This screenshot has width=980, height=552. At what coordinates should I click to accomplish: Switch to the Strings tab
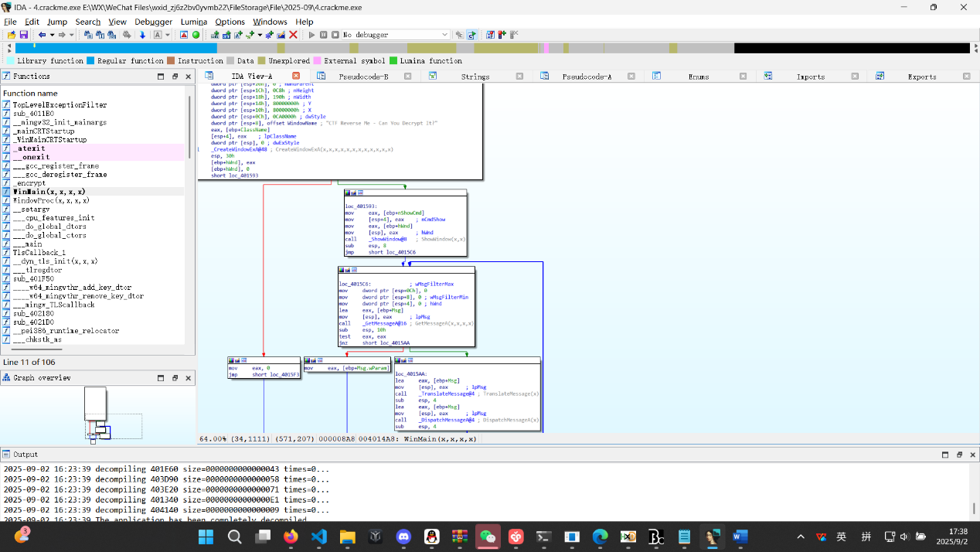(x=475, y=77)
